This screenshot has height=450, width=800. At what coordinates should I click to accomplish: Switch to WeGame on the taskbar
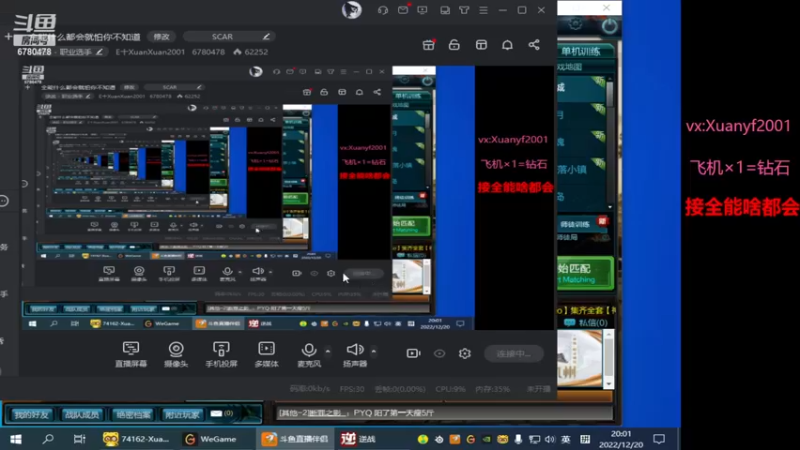pyautogui.click(x=211, y=439)
